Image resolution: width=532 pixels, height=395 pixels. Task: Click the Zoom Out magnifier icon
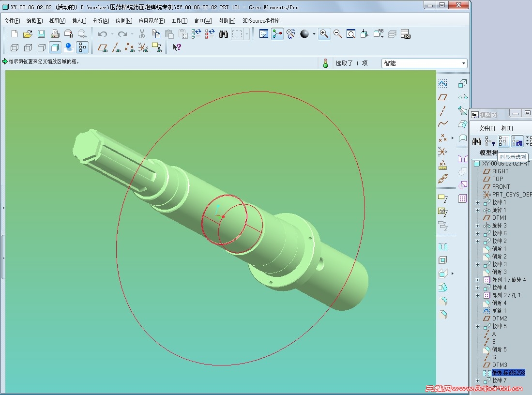coord(337,34)
